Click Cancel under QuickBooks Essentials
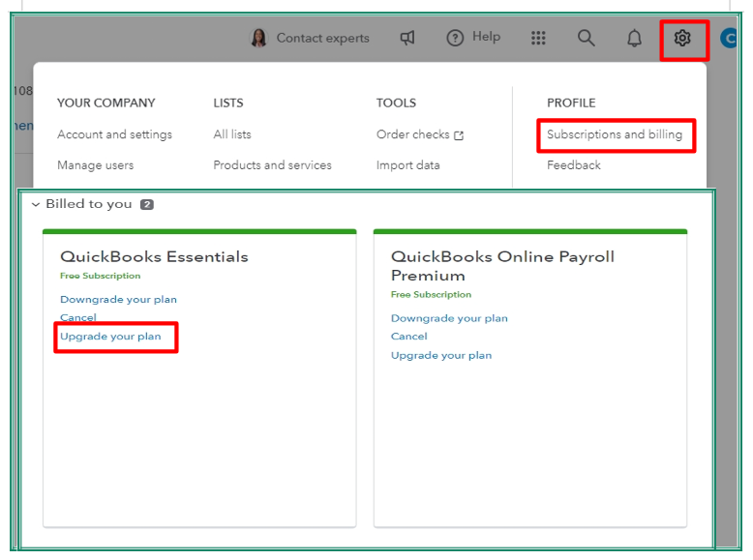The width and height of the screenshot is (753, 560). (x=77, y=317)
